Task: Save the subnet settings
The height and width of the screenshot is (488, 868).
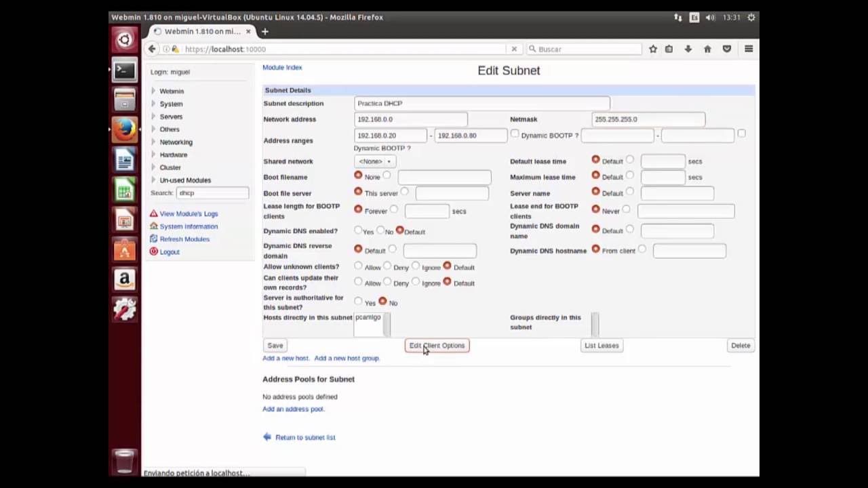Action: click(x=275, y=346)
